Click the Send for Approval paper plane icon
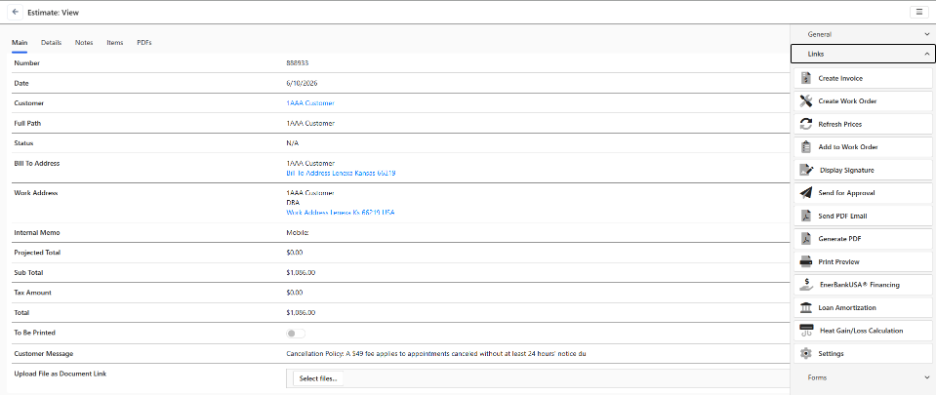Viewport: 936px width, 396px height. coord(806,193)
